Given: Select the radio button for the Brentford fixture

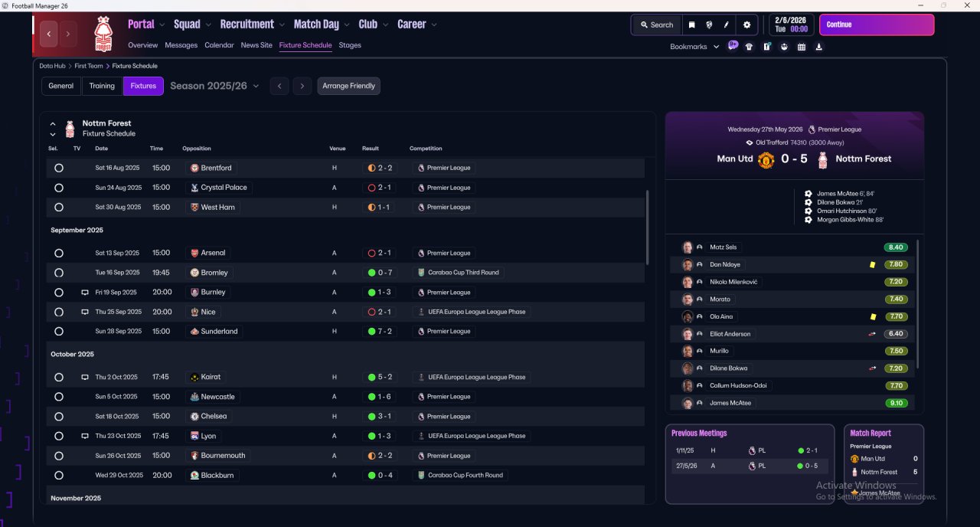Looking at the screenshot, I should (59, 168).
